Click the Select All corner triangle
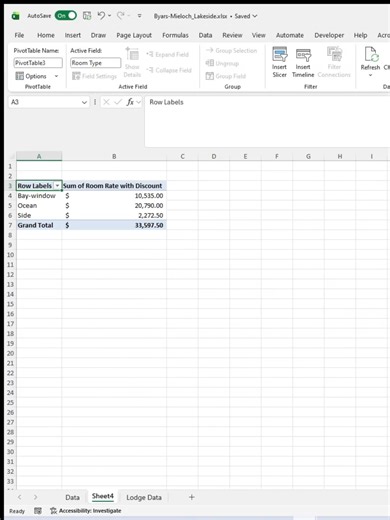390x520 pixels. (x=11, y=156)
